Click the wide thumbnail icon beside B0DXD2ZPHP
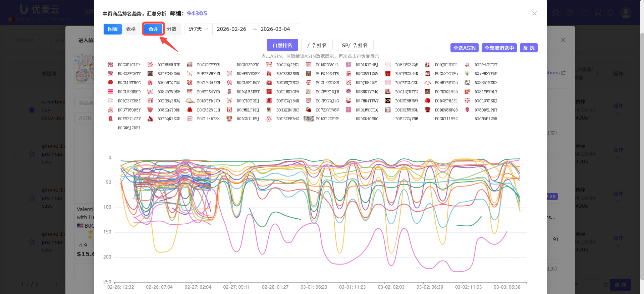The width and height of the screenshot is (644, 294). [x=308, y=119]
